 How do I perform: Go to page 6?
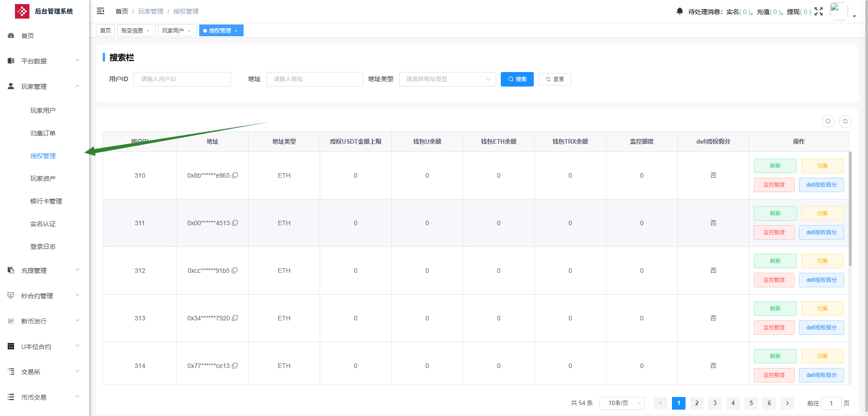(769, 403)
